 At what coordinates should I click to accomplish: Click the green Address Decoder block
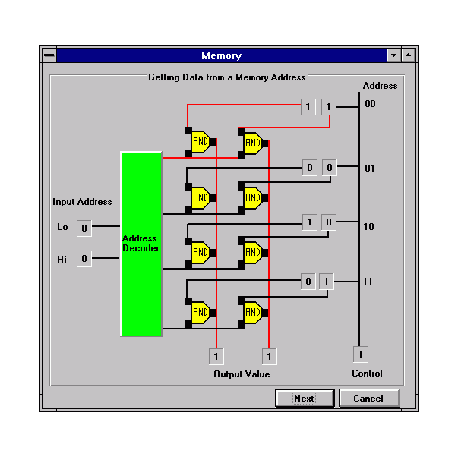[142, 244]
